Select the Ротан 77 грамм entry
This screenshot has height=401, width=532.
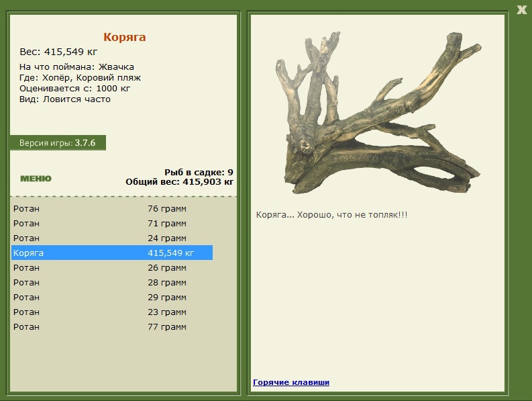pos(112,327)
